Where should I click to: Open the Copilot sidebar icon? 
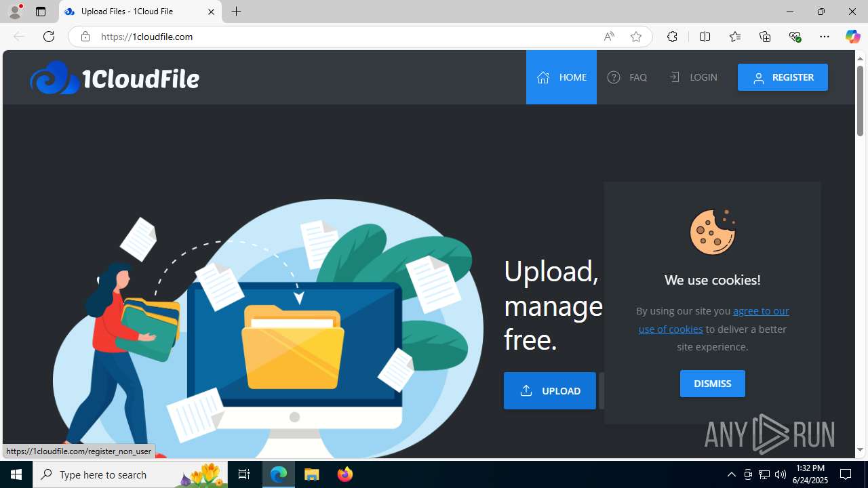pos(852,37)
